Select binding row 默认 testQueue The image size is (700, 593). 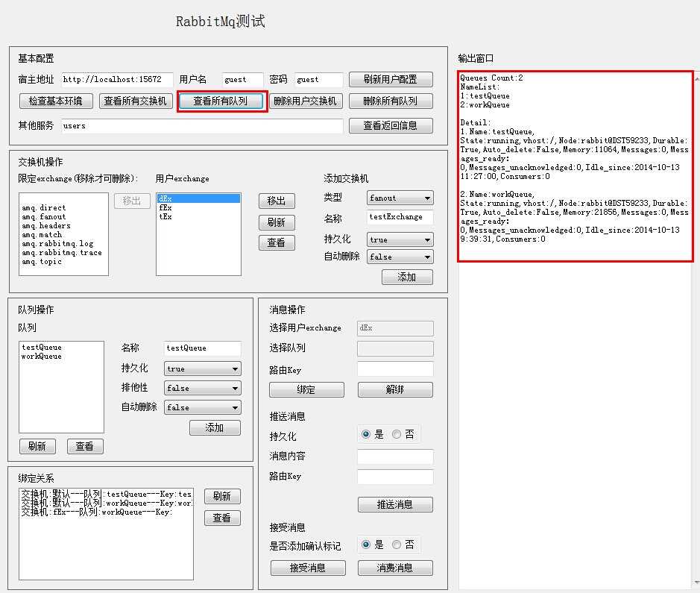click(107, 494)
